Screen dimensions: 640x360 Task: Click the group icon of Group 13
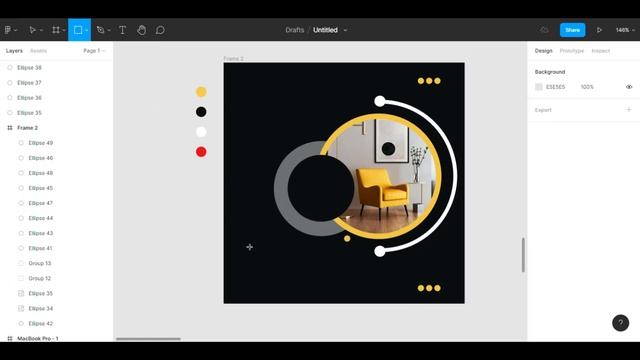[x=21, y=263]
